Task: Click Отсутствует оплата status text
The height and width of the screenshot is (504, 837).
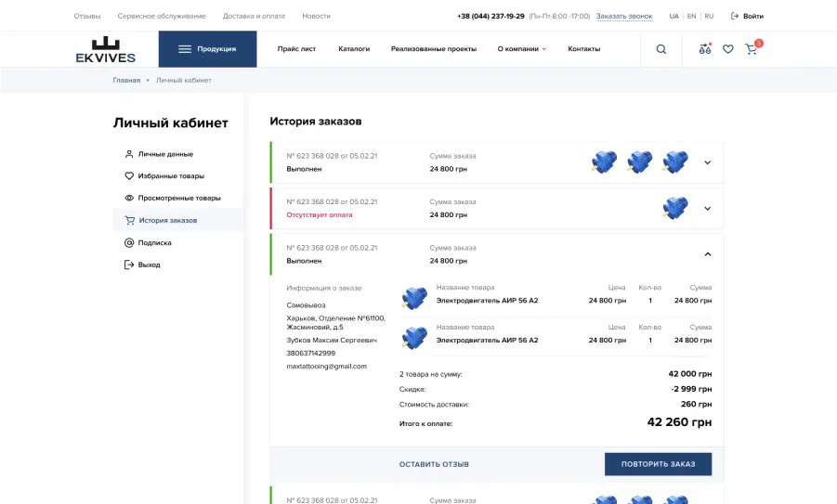Action: click(320, 215)
